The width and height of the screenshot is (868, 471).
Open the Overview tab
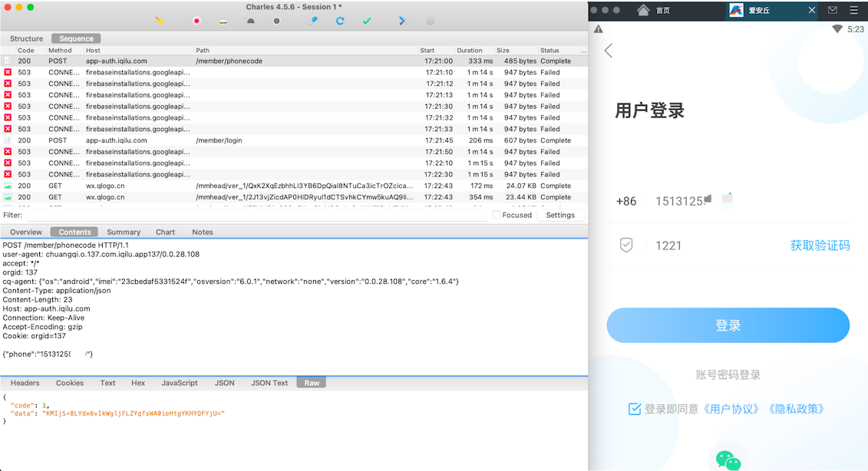tap(25, 232)
